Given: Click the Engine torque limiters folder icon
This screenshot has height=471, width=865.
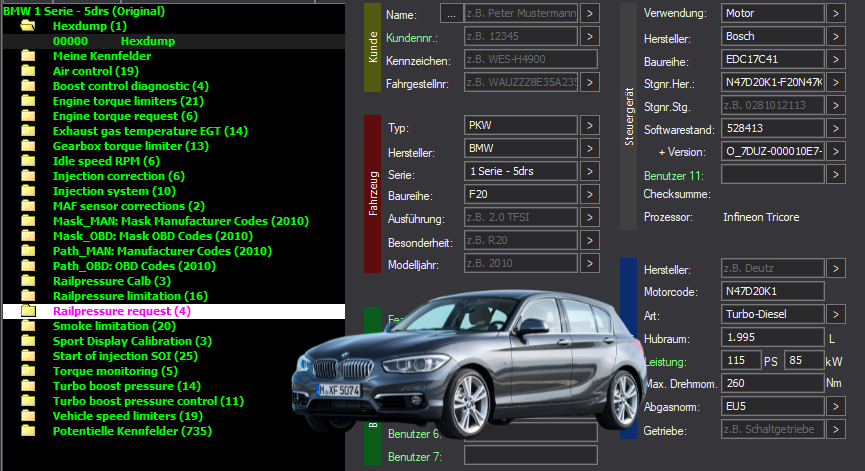Looking at the screenshot, I should click(28, 101).
